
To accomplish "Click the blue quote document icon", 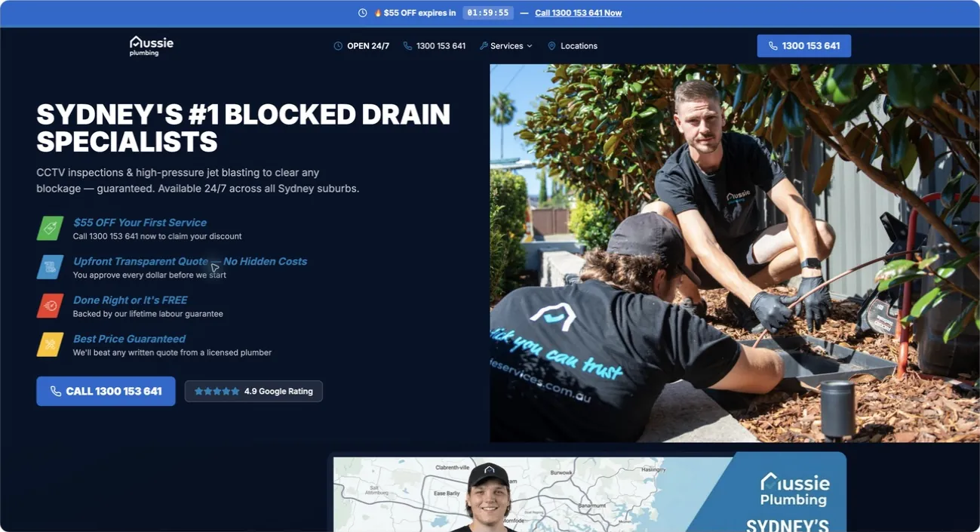I will (50, 266).
